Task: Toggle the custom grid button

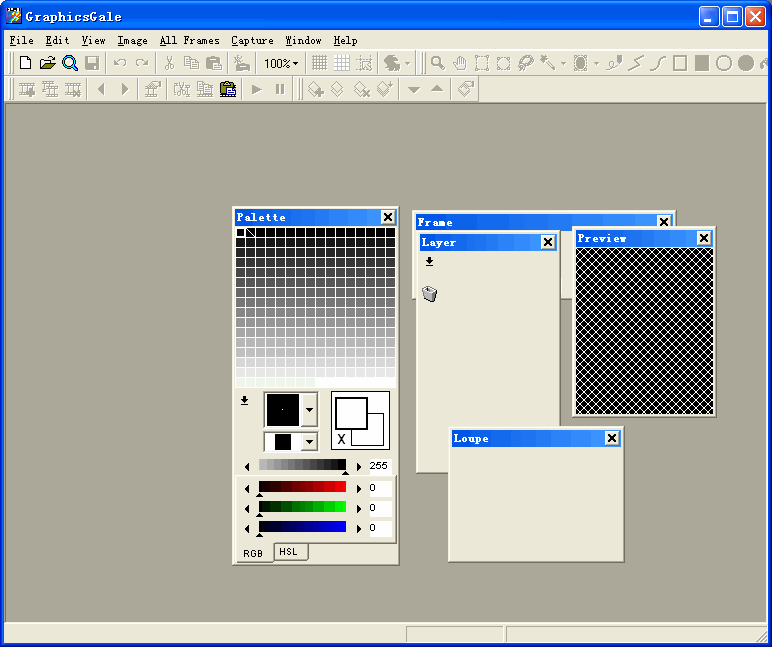Action: 342,63
